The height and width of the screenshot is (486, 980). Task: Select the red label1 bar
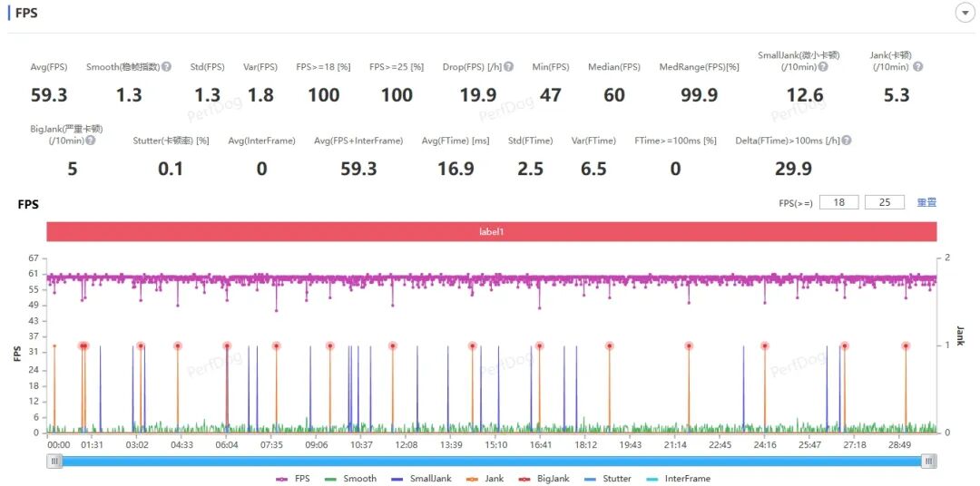click(x=491, y=231)
